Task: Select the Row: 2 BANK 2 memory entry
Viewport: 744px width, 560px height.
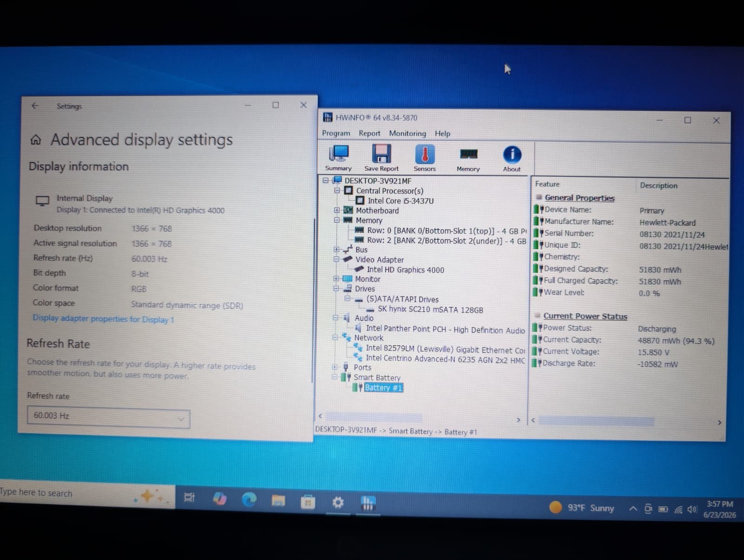Action: click(x=446, y=240)
